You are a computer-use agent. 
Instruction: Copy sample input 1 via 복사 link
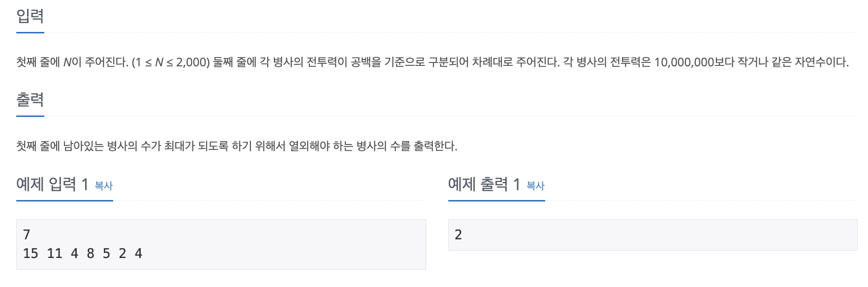[104, 186]
